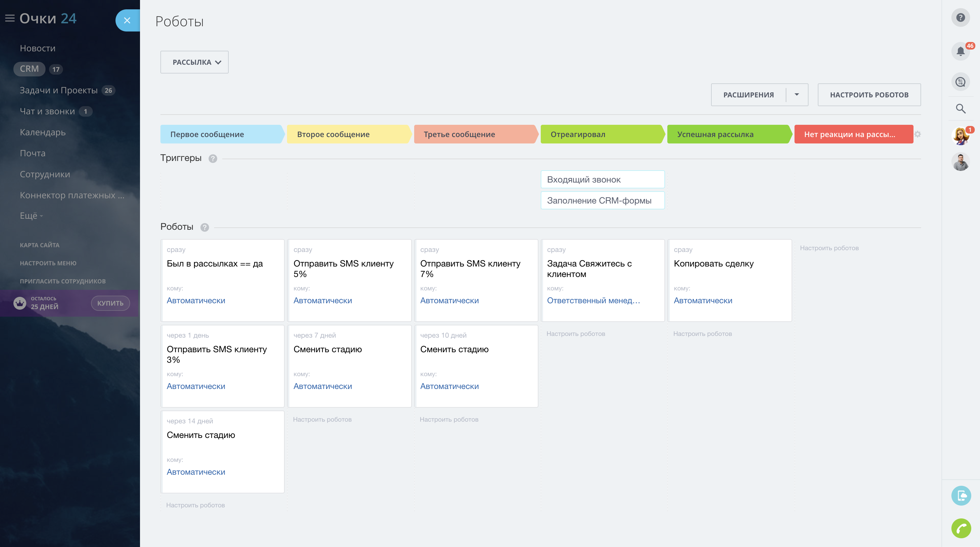Click the КУПИТЬ button

coord(110,303)
